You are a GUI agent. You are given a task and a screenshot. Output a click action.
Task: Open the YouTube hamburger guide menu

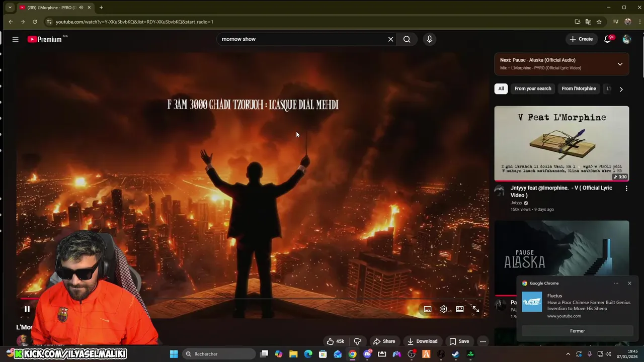tap(15, 39)
